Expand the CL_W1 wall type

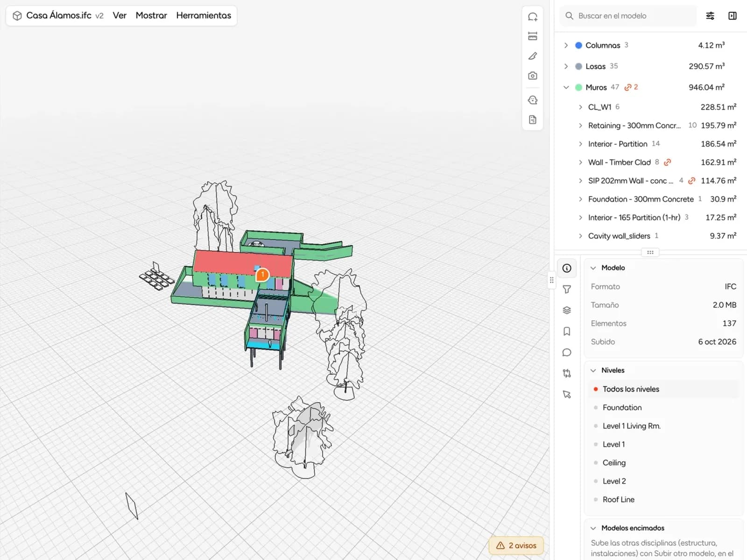coord(580,107)
